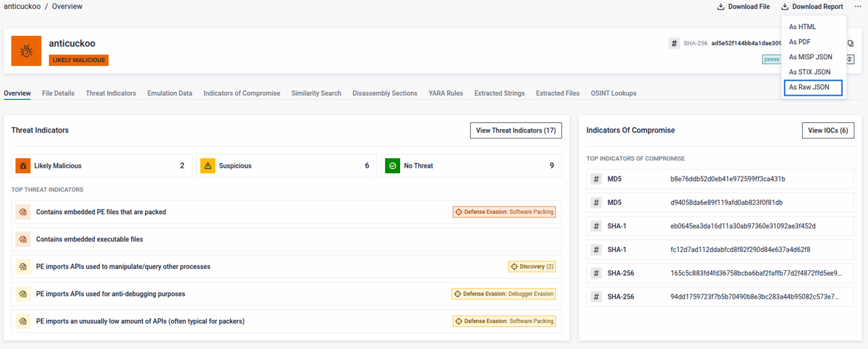Click View Threat Indicators (17) button
This screenshot has height=349, width=868.
pyautogui.click(x=515, y=130)
